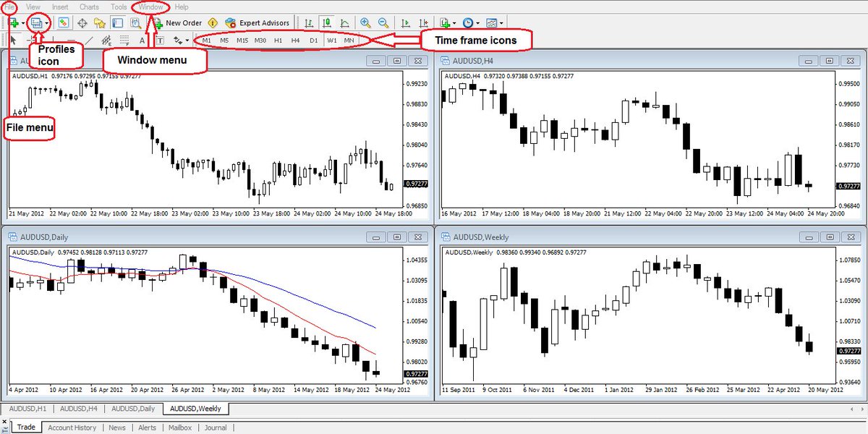The height and width of the screenshot is (434, 868).
Task: Open the Journal terminal tab
Action: point(215,427)
